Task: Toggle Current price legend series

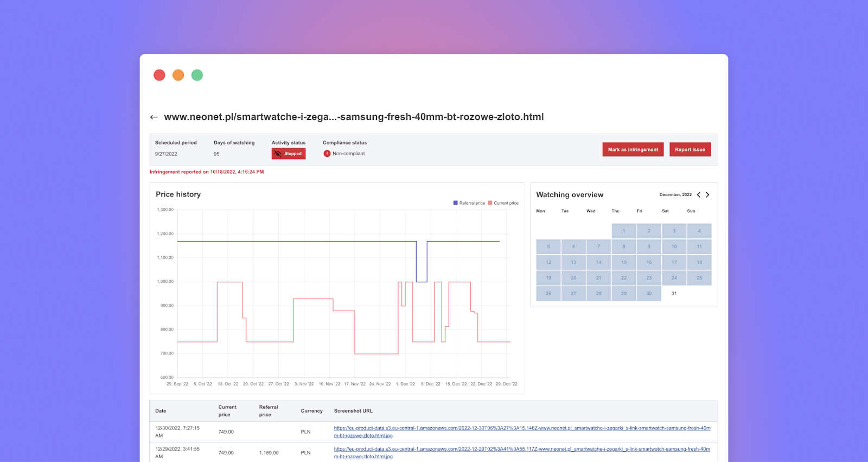Action: [503, 203]
